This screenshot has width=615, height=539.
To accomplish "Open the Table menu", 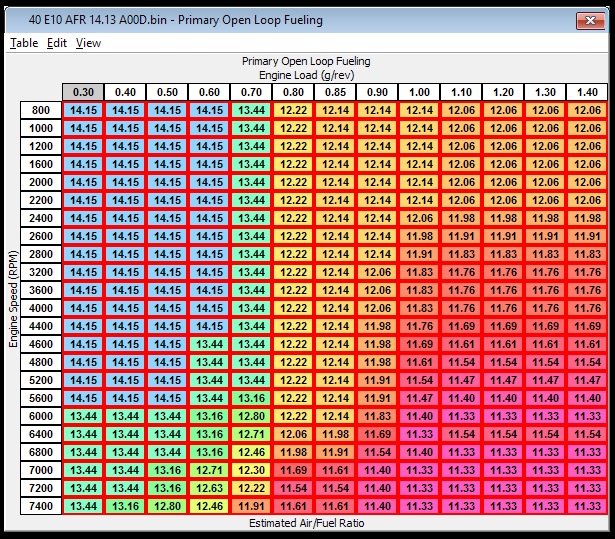I will point(24,43).
